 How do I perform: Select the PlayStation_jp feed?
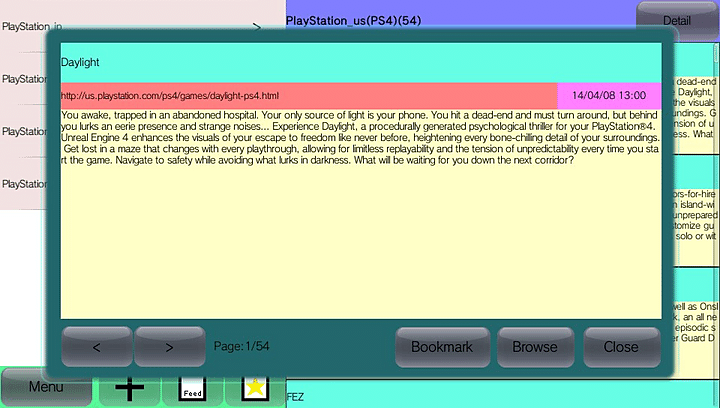(x=30, y=27)
